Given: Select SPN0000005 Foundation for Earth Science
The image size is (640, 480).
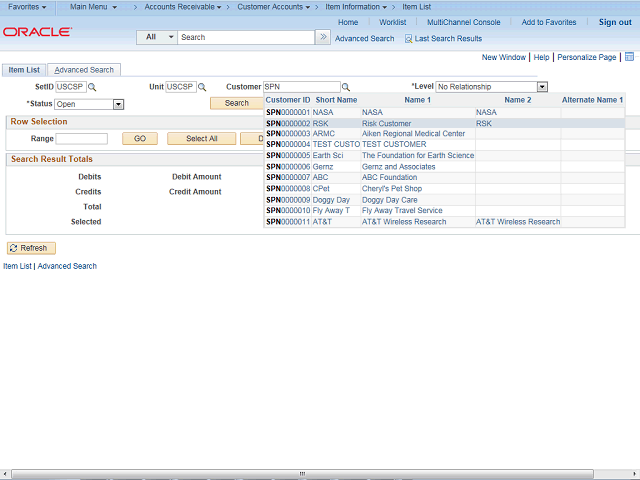Looking at the screenshot, I should pos(444,156).
